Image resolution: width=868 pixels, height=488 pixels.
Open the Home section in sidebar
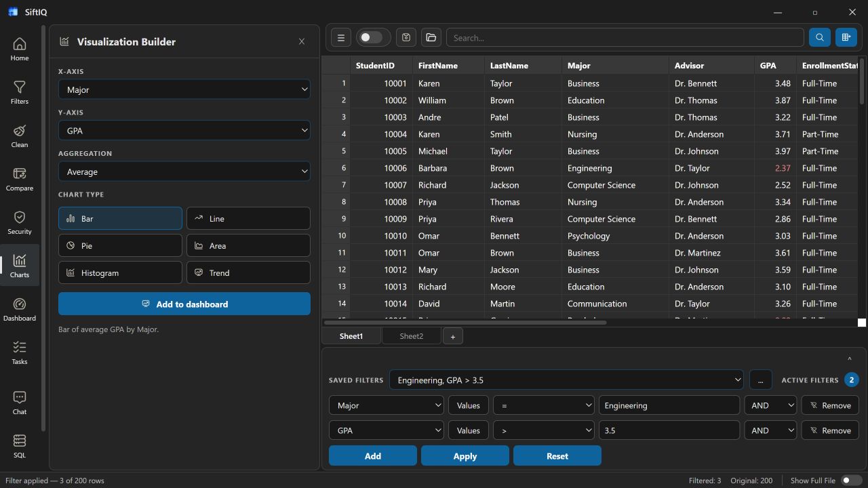click(x=20, y=49)
